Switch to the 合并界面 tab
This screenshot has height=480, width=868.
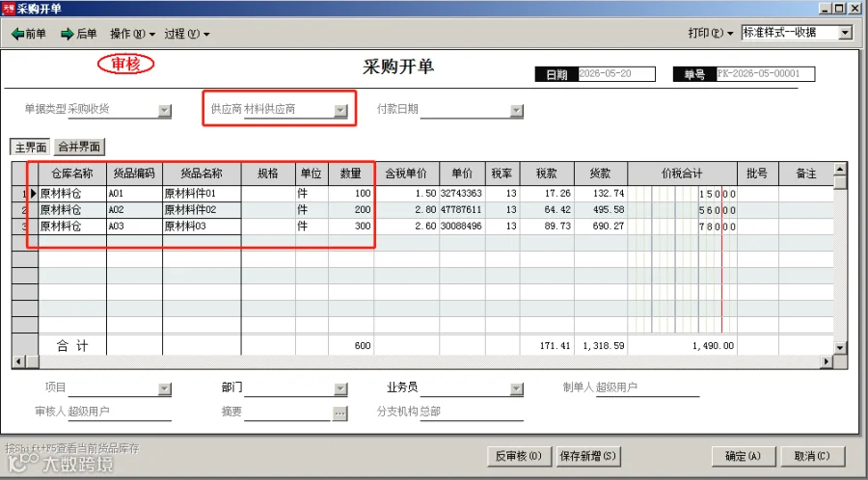[79, 147]
